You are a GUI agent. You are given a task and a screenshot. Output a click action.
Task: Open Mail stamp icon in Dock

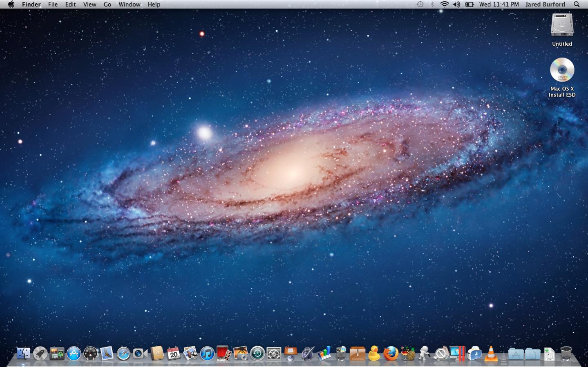pyautogui.click(x=107, y=353)
